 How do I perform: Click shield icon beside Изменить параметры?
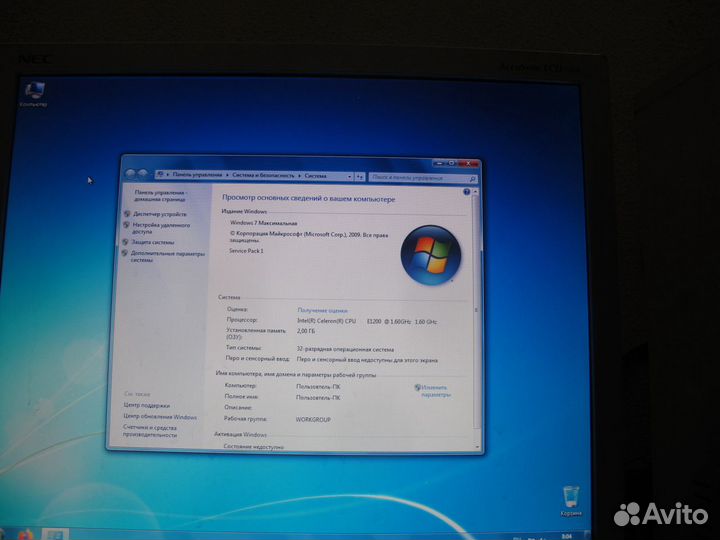tap(417, 387)
